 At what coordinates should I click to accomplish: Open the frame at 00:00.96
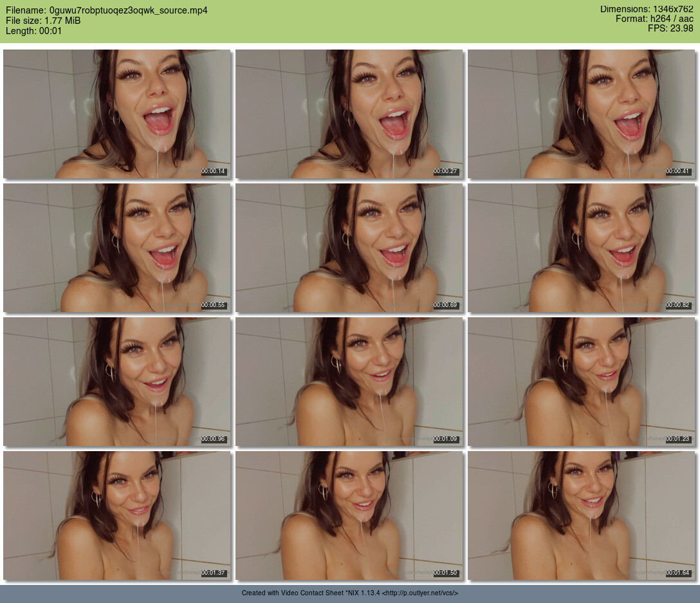click(116, 382)
